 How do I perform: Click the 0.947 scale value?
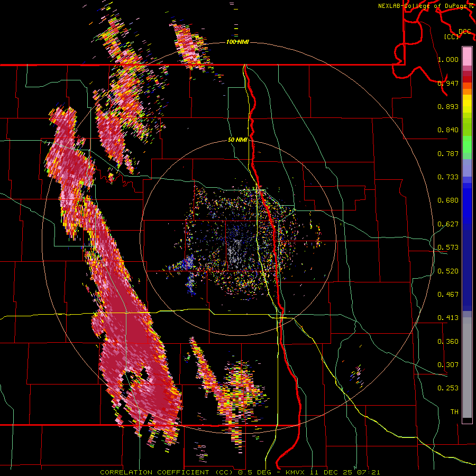[x=448, y=83]
